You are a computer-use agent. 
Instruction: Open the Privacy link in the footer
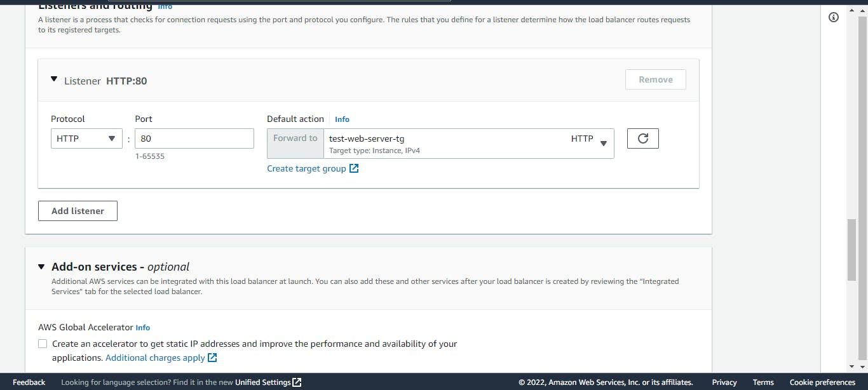click(x=724, y=382)
